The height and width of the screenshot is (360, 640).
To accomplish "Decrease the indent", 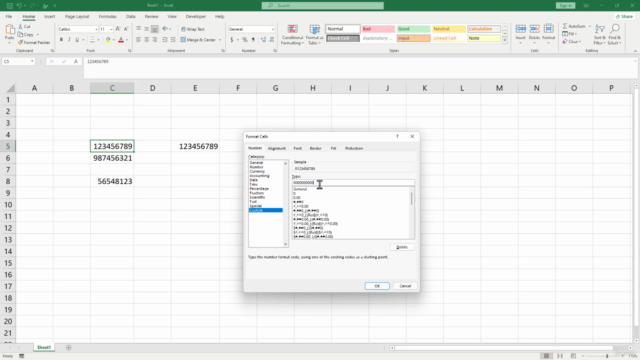I will point(165,40).
